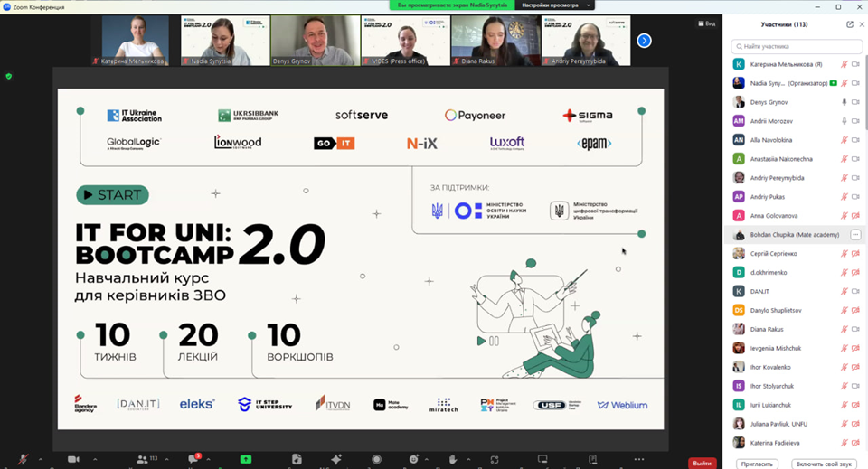
Task: Select Andriy Pereymybida video thumbnail
Action: coord(586,41)
